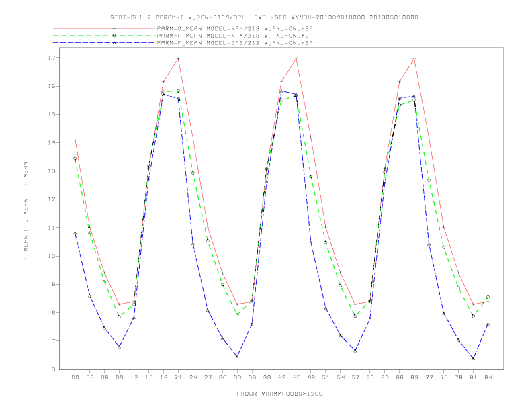Image resolution: width=532 pixels, height=411 pixels.
Task: Click the blue triangle data point at hour 00
Action: pos(75,232)
